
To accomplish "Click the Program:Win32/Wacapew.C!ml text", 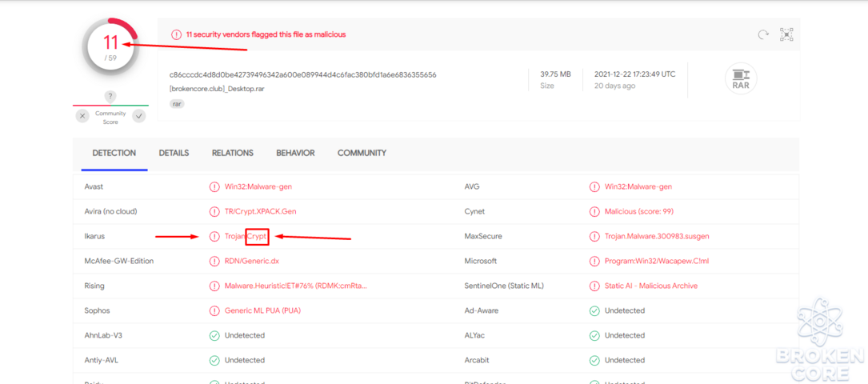I will pos(657,261).
